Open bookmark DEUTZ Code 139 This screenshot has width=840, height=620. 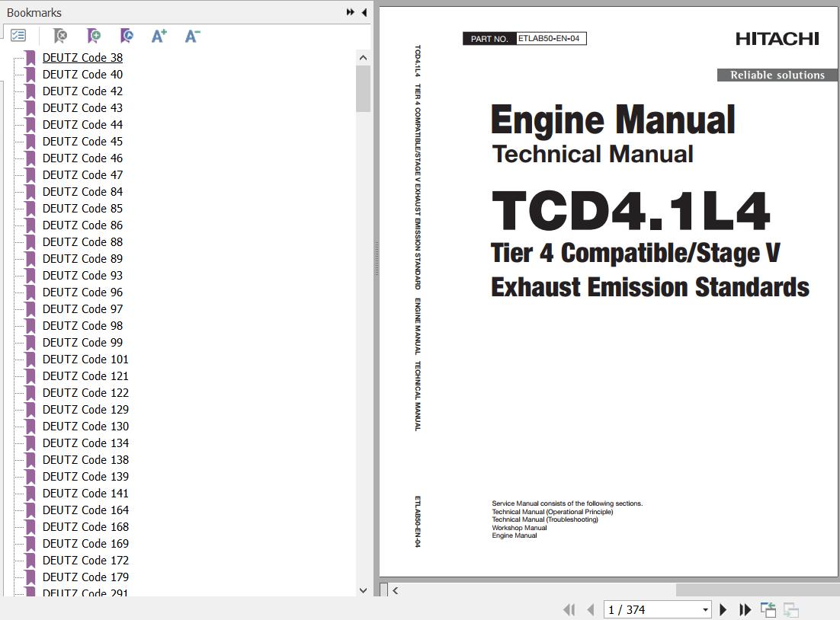click(x=85, y=477)
